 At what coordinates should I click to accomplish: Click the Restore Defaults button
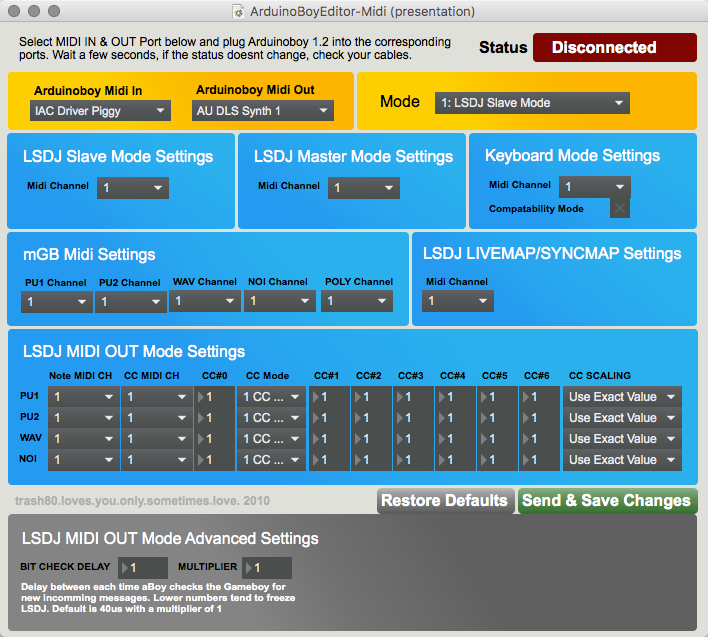(445, 501)
